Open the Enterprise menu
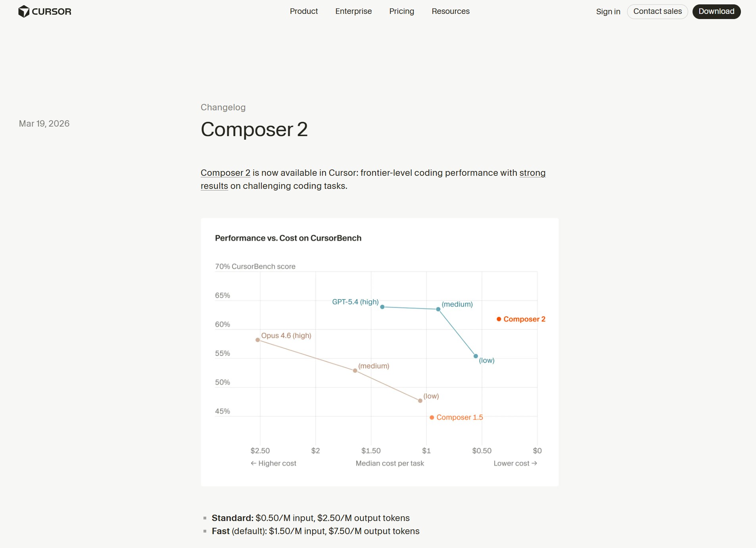 click(353, 11)
